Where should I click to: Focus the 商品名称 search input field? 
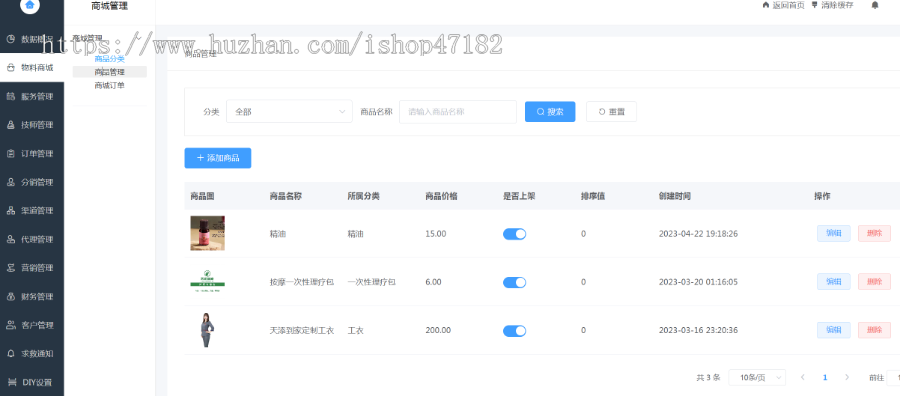click(458, 111)
